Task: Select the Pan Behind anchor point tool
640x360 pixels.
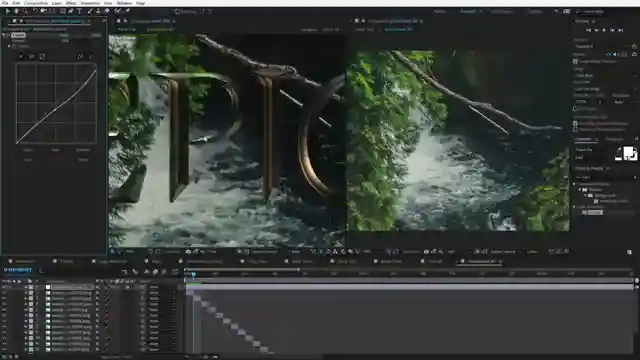Action: [x=52, y=11]
